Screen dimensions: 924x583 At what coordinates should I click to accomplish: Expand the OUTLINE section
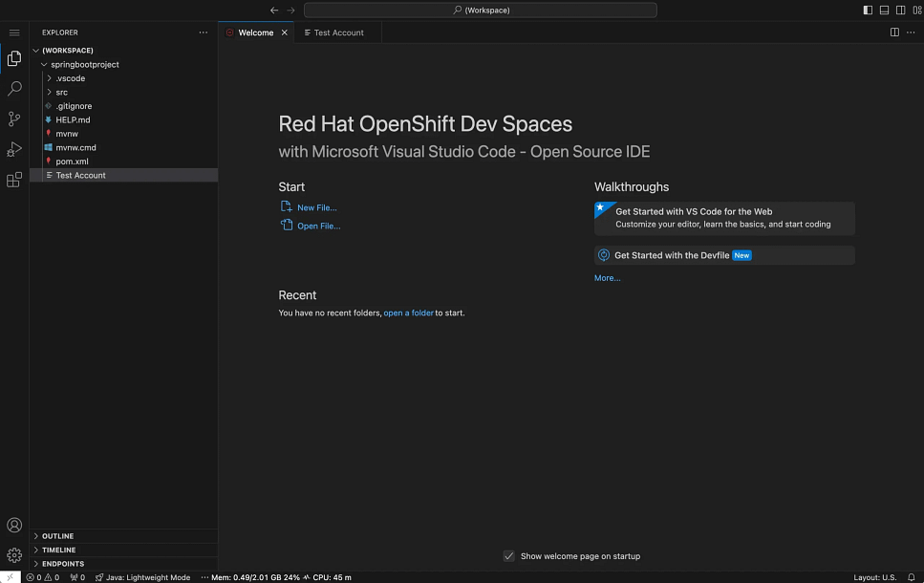57,536
